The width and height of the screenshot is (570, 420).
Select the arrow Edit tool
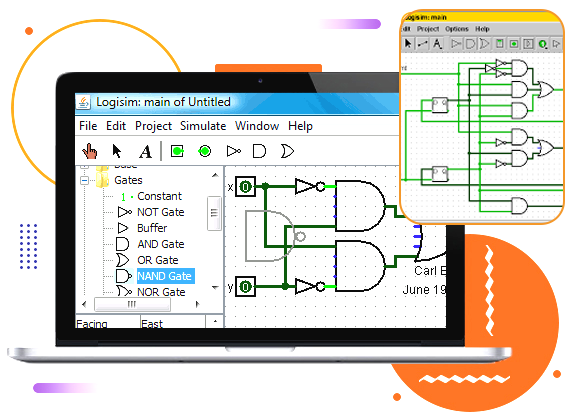117,151
